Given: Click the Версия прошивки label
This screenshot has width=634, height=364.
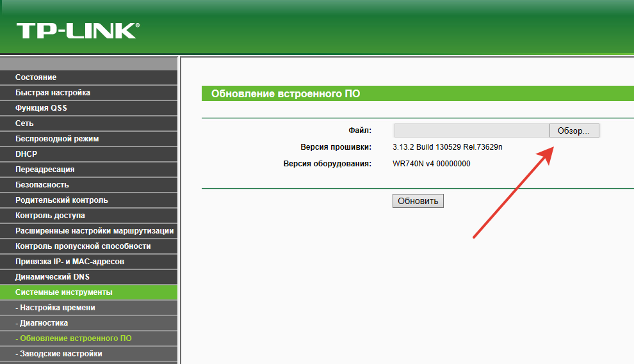Looking at the screenshot, I should (336, 147).
